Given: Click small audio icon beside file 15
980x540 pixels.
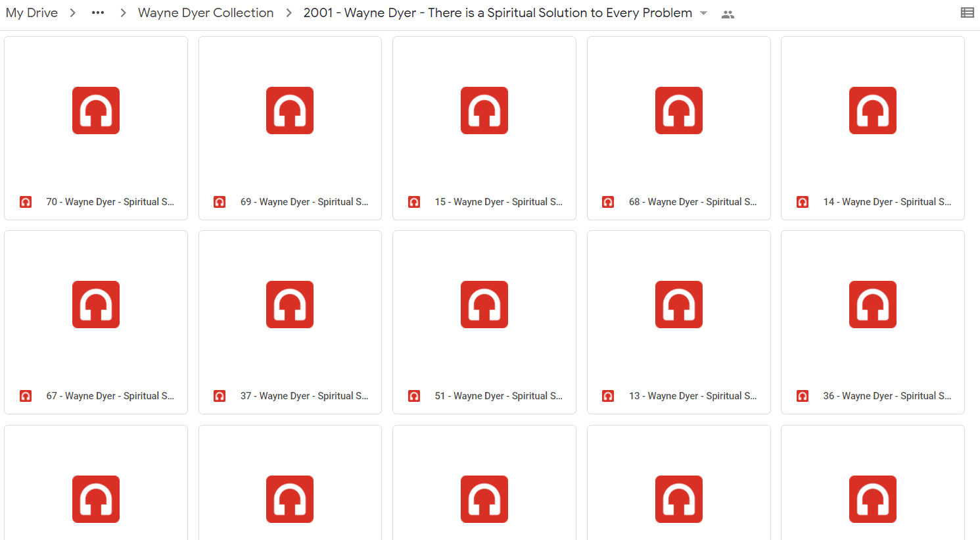Looking at the screenshot, I should point(414,202).
